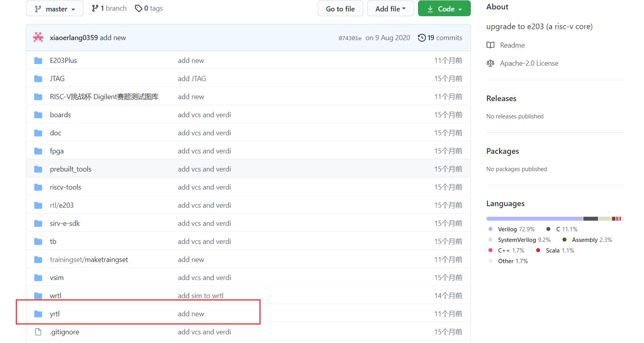Click the .gitignore file icon
644x343 pixels.
pyautogui.click(x=38, y=332)
